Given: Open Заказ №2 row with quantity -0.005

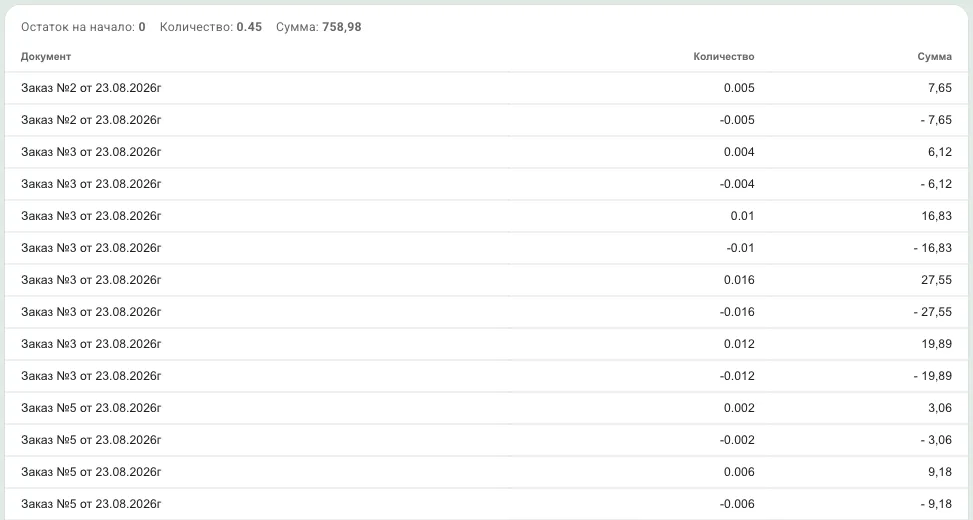Looking at the screenshot, I should click(x=486, y=120).
